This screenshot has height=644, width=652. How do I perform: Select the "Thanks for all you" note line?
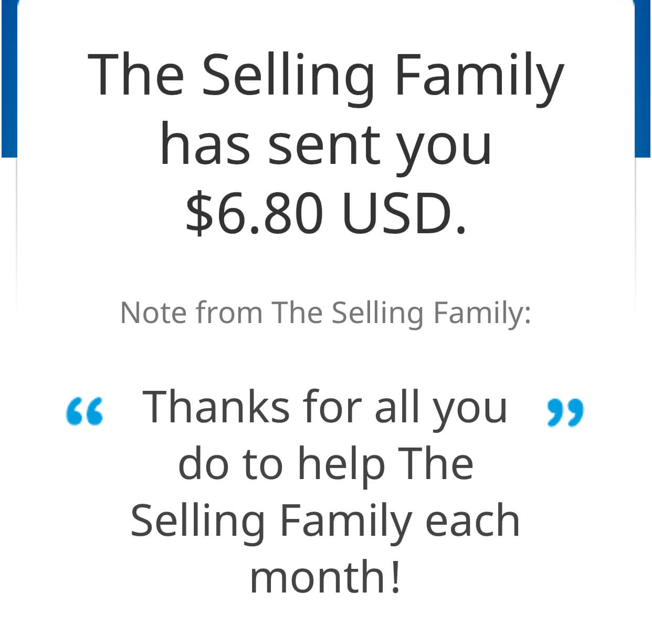point(325,409)
